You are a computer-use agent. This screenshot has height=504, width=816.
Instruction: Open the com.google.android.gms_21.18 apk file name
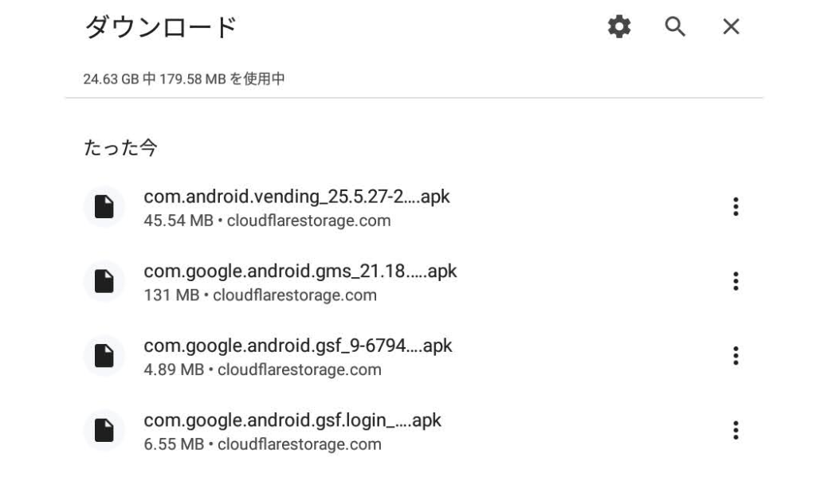[300, 272]
